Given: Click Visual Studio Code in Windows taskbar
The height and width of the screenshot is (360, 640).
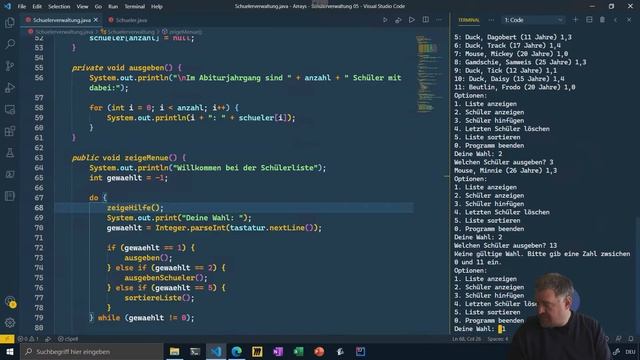Looking at the screenshot, I should coord(216,351).
